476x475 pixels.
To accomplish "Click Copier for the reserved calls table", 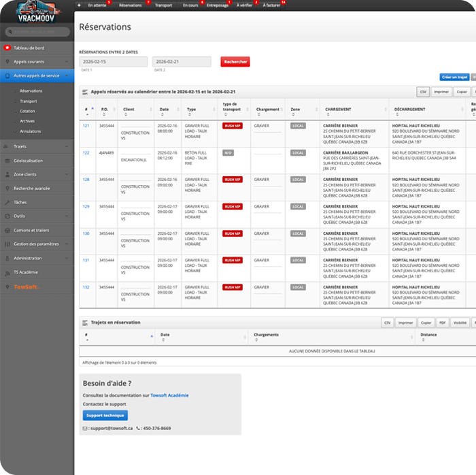I will [x=462, y=92].
